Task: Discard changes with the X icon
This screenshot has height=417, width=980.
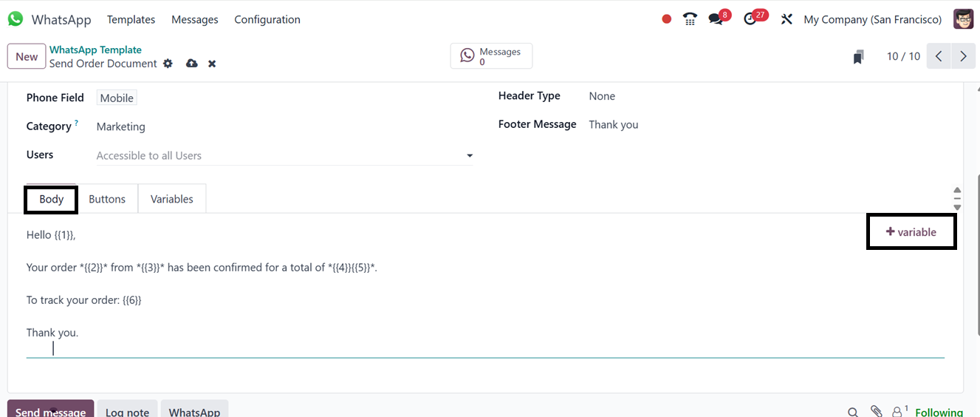Action: click(x=212, y=64)
